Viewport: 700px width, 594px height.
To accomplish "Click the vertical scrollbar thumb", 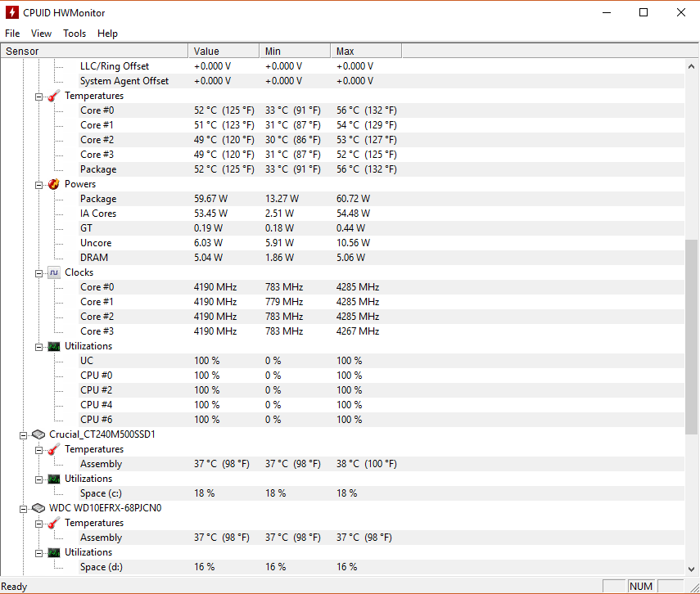I will [691, 337].
